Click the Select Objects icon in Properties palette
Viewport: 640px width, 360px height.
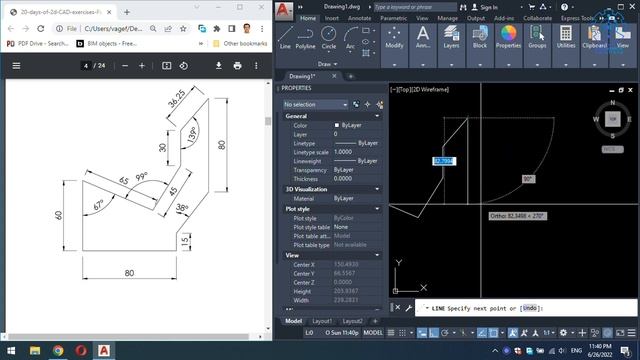click(368, 104)
